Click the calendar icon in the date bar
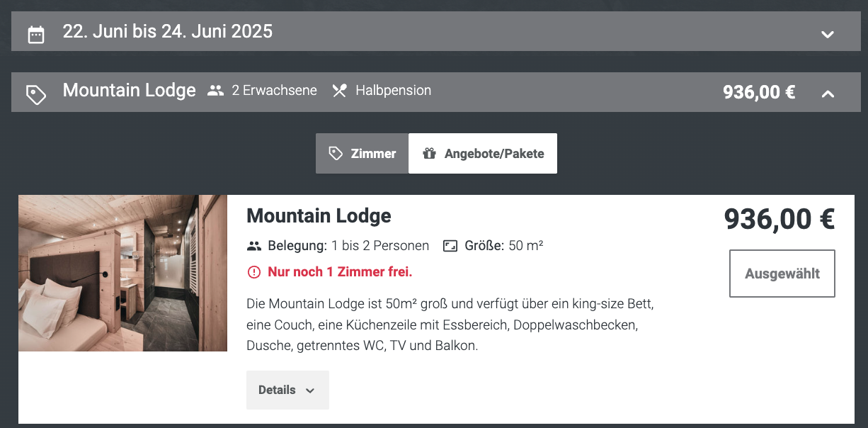Viewport: 868px width, 428px height. click(36, 34)
